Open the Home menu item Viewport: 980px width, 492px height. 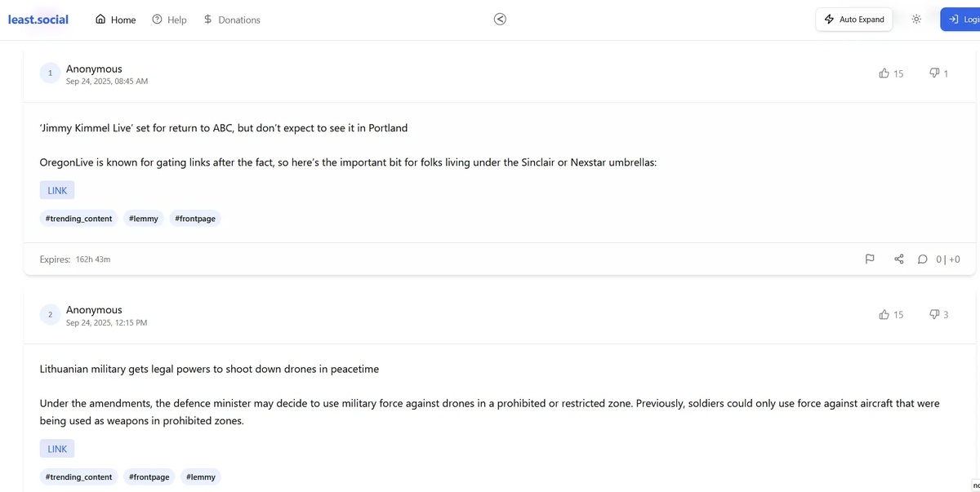click(115, 20)
